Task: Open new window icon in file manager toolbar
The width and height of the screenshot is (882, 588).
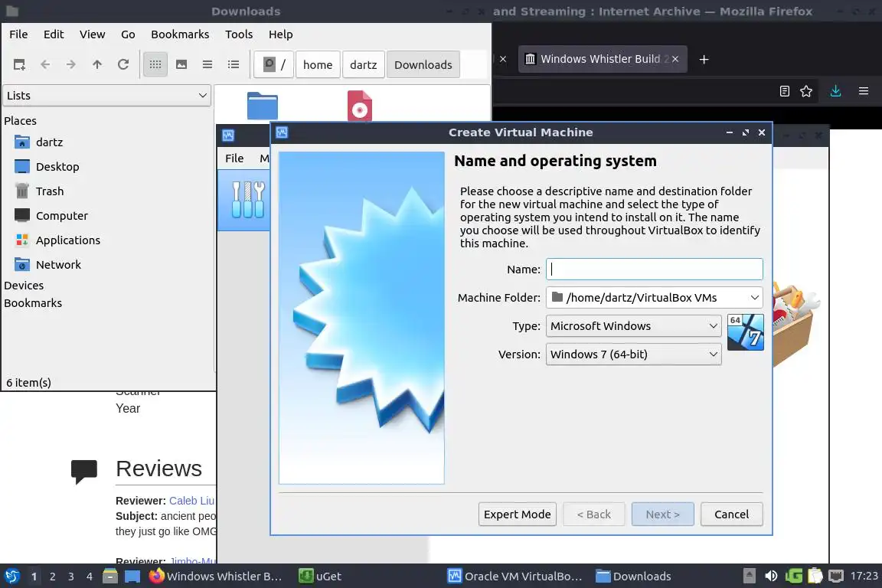Action: pyautogui.click(x=19, y=65)
